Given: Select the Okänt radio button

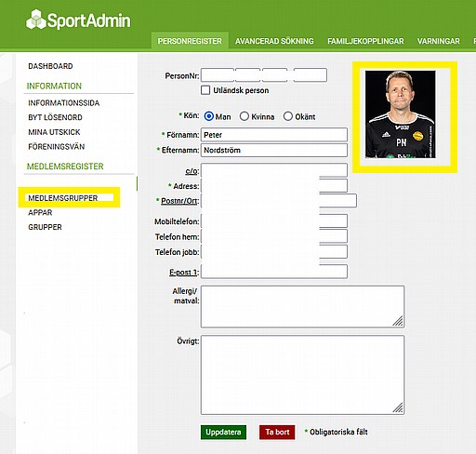Looking at the screenshot, I should [x=288, y=116].
